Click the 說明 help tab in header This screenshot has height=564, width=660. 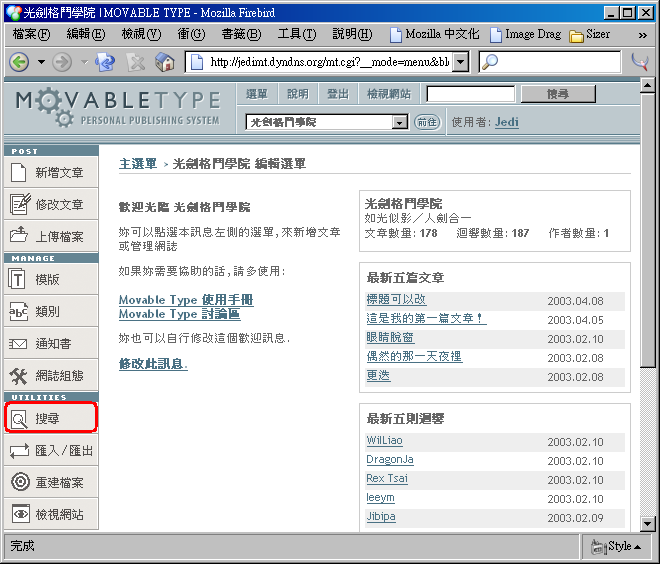pyautogui.click(x=298, y=94)
